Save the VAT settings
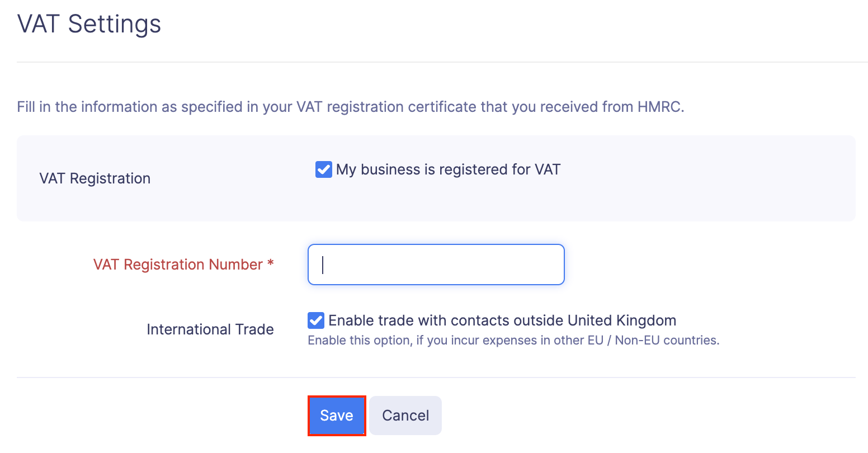Image resolution: width=868 pixels, height=453 pixels. [337, 415]
